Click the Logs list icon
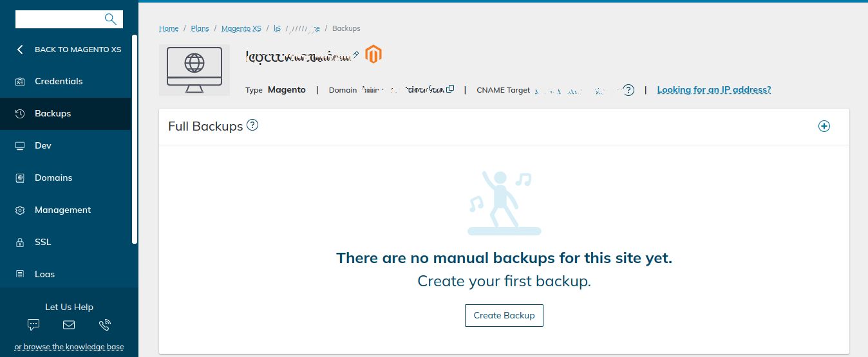Image resolution: width=868 pixels, height=357 pixels. 20,275
